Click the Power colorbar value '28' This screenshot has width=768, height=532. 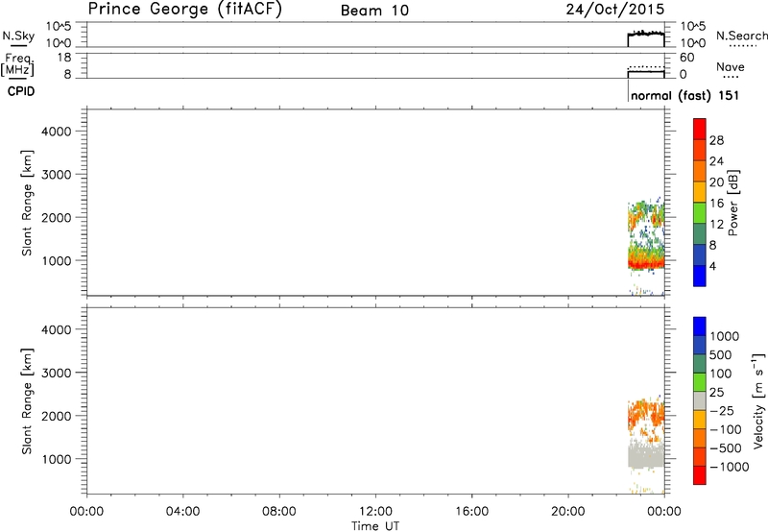coord(716,140)
